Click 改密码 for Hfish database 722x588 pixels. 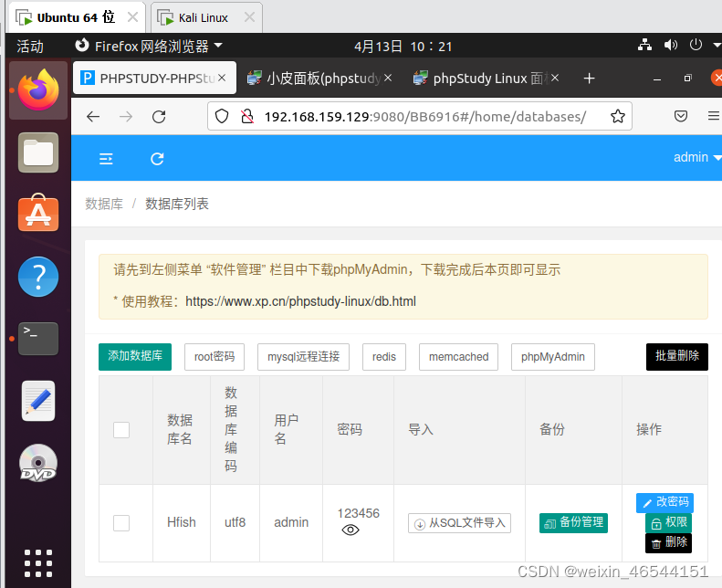pyautogui.click(x=664, y=502)
